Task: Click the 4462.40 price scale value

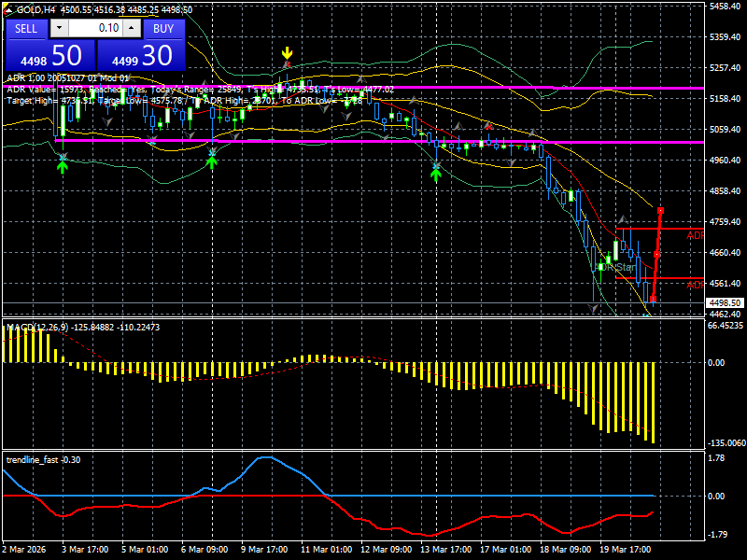Action: pyautogui.click(x=726, y=315)
